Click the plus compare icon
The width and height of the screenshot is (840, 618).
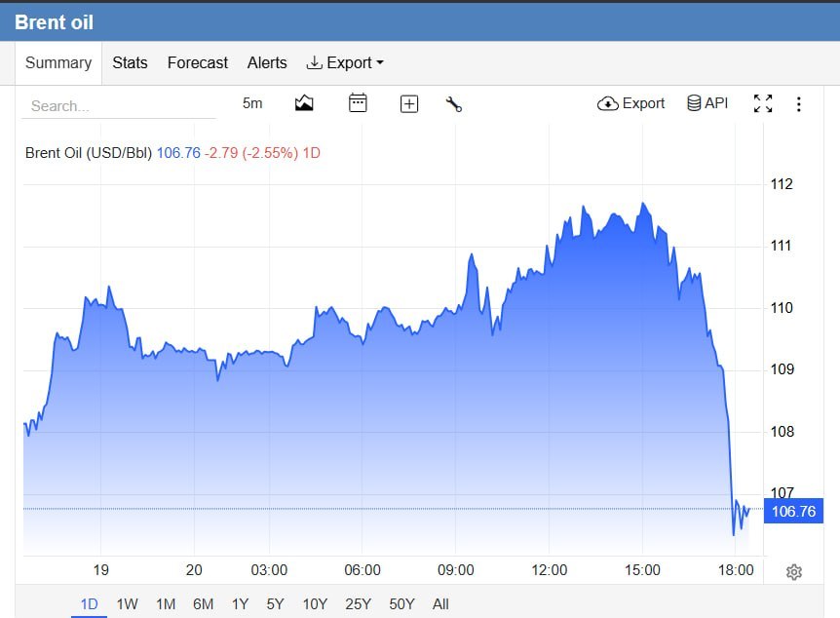tap(409, 103)
